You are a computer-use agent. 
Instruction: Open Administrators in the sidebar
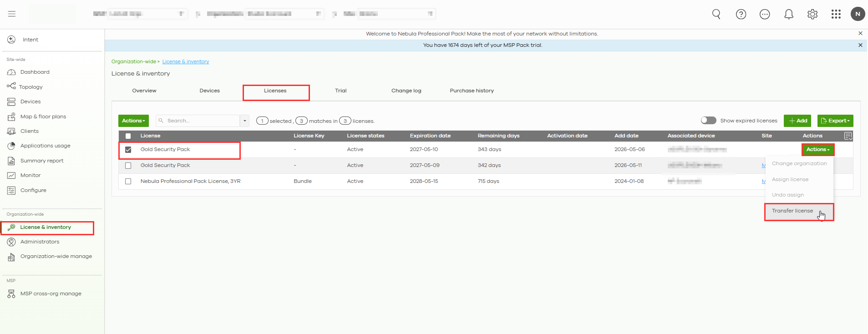(40, 242)
